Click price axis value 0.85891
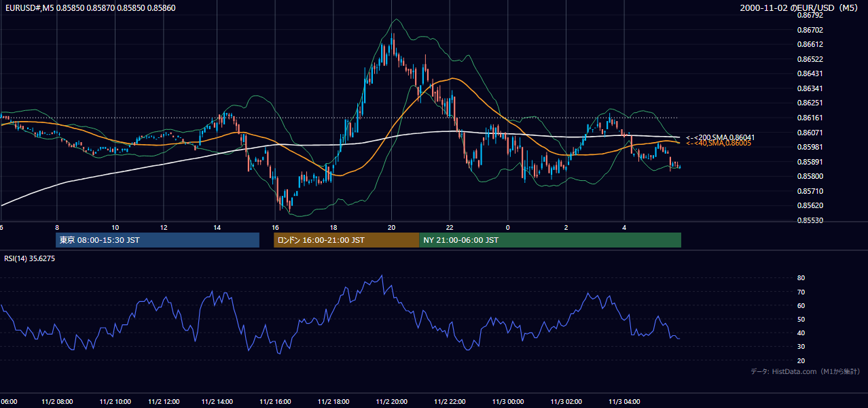The height and width of the screenshot is (408, 868). click(x=810, y=162)
